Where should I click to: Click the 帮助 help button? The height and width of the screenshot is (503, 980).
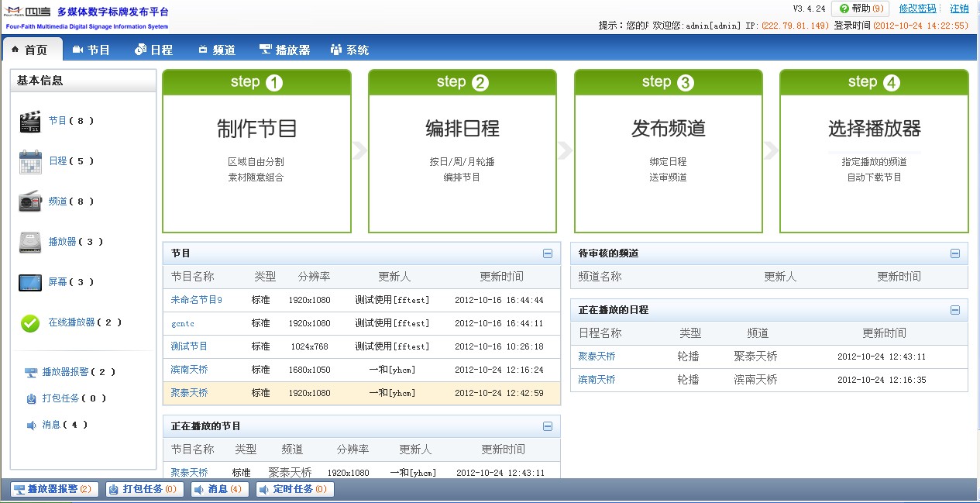859,9
